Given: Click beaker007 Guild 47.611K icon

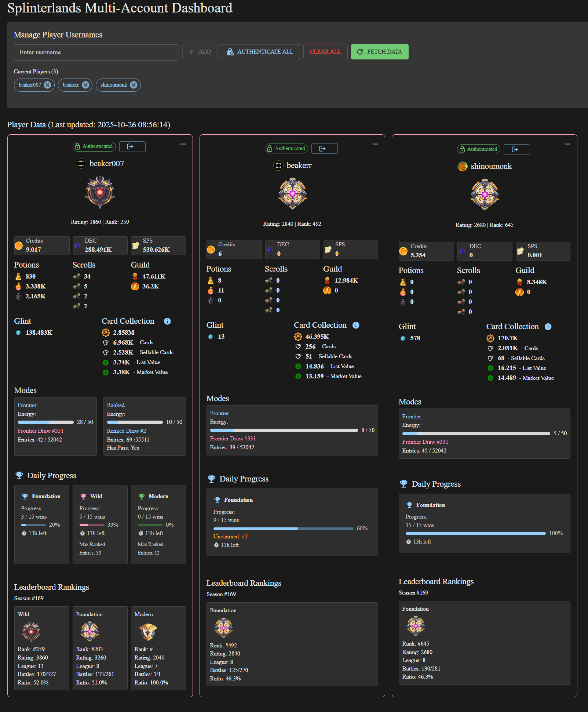Looking at the screenshot, I should [x=135, y=276].
